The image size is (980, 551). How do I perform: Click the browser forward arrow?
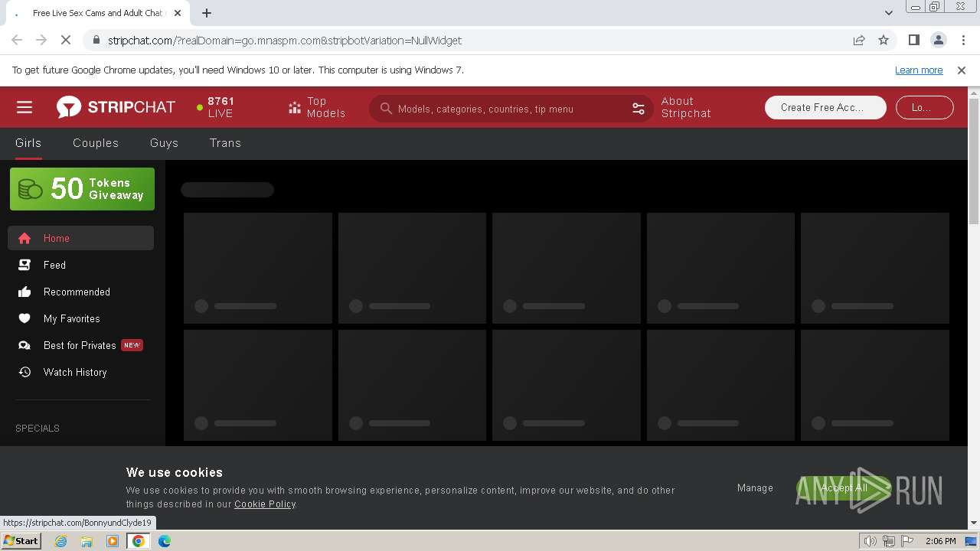(41, 40)
